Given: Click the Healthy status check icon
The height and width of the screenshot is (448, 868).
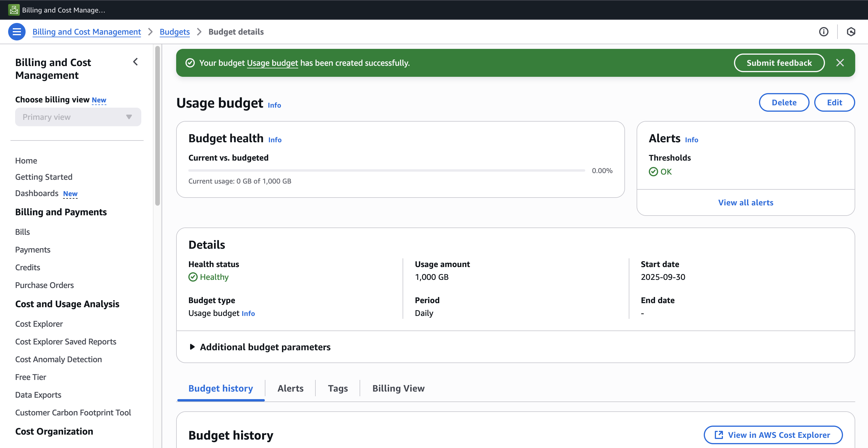Looking at the screenshot, I should pos(193,277).
